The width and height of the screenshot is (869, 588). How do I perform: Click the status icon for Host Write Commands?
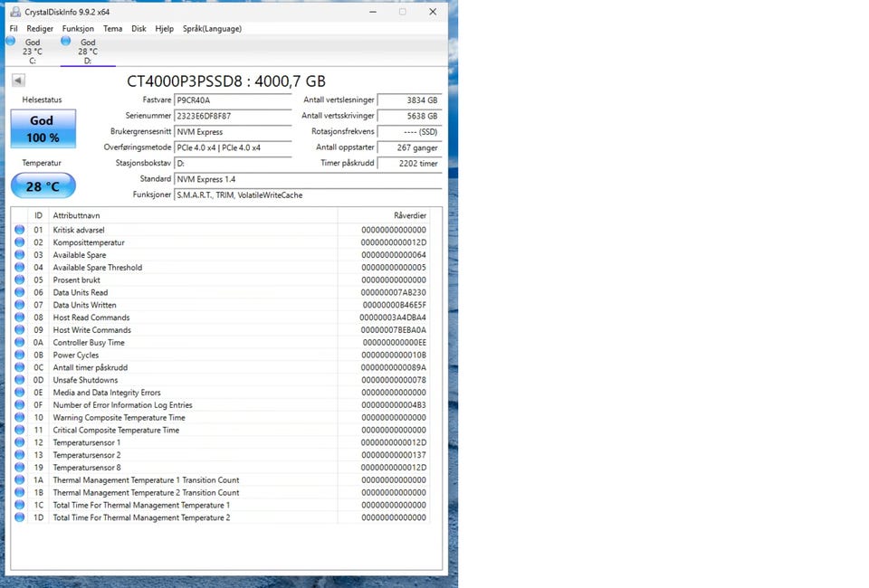(19, 329)
